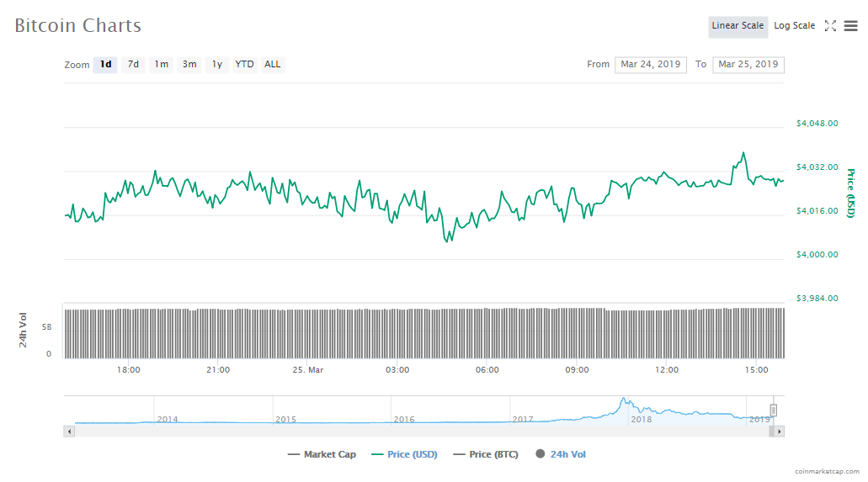Click navigator scrollbar right arrow
The image size is (868, 482).
(780, 432)
